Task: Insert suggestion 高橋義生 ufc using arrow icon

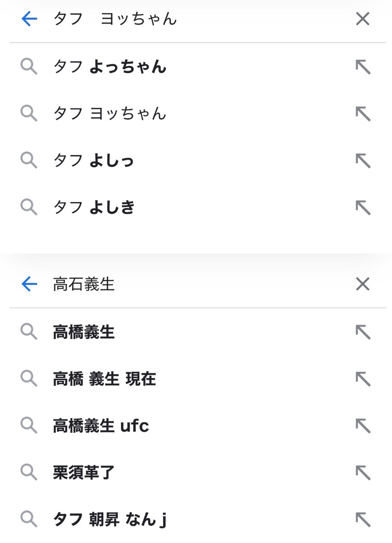Action: 363,425
